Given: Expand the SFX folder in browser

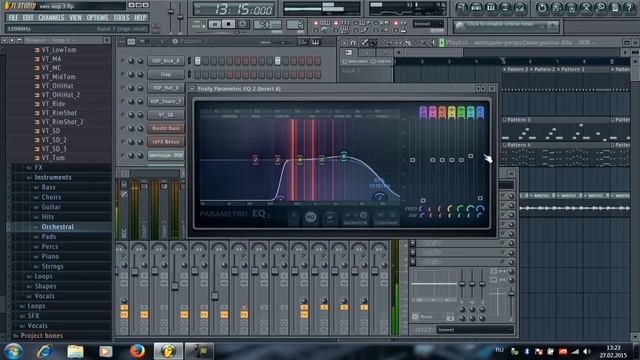Looking at the screenshot, I should [x=33, y=316].
